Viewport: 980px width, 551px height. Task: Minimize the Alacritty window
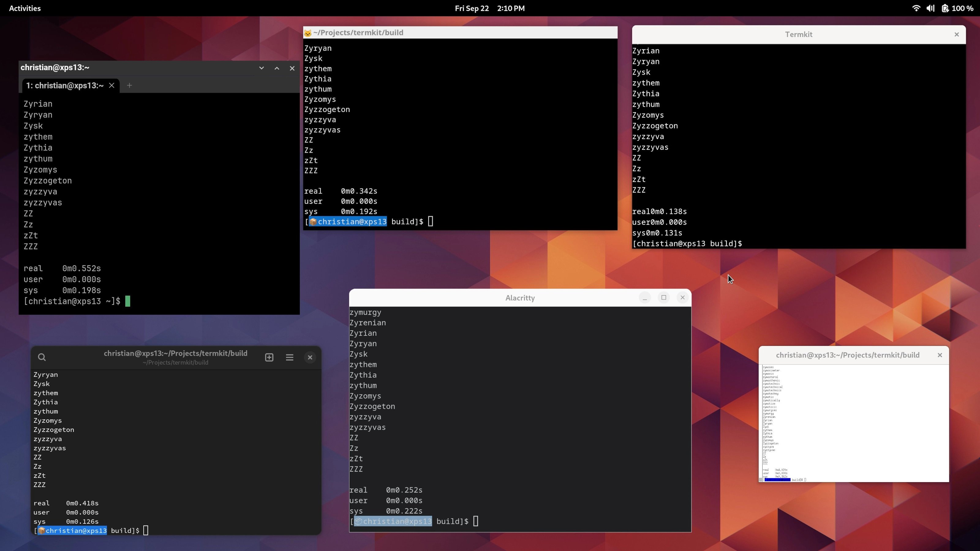(x=644, y=297)
